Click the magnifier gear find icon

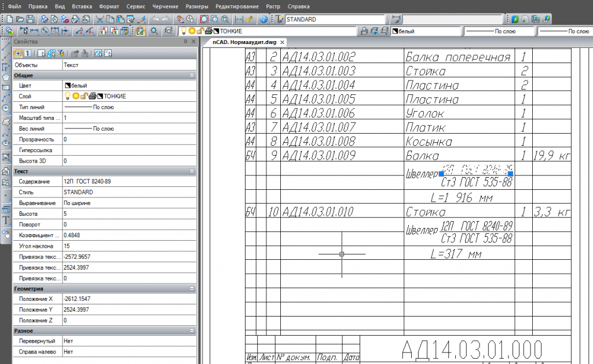click(x=154, y=31)
